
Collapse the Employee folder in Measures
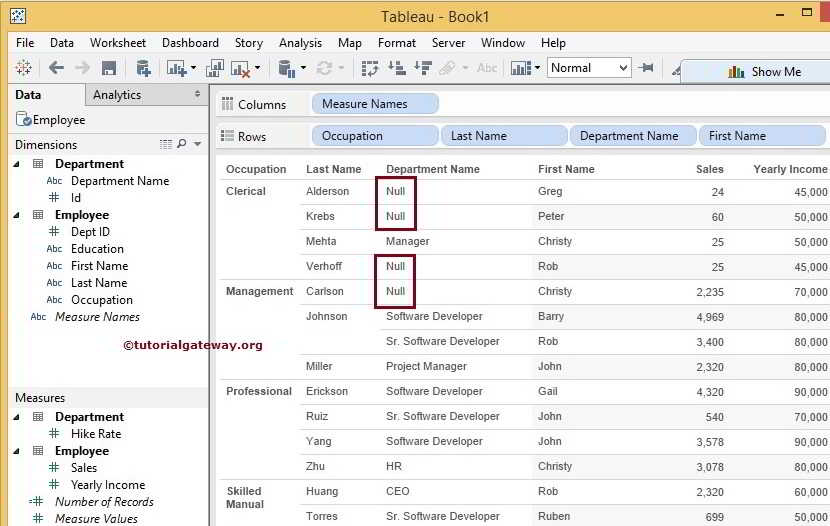point(17,451)
